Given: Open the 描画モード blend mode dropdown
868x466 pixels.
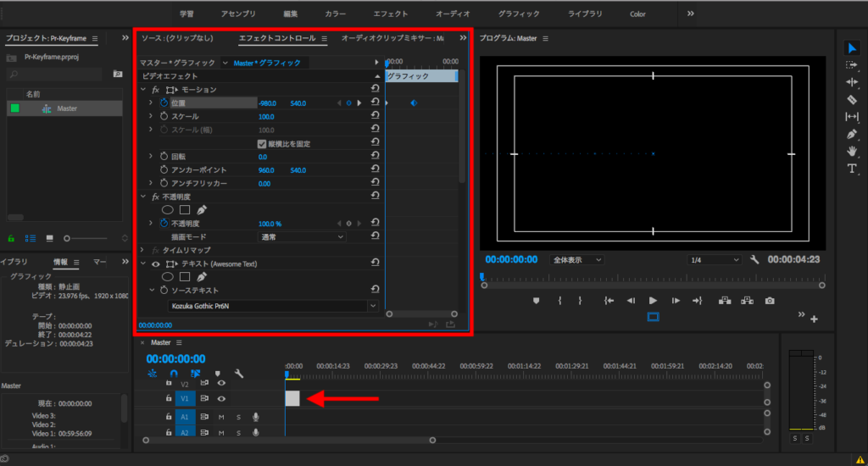Looking at the screenshot, I should (302, 237).
